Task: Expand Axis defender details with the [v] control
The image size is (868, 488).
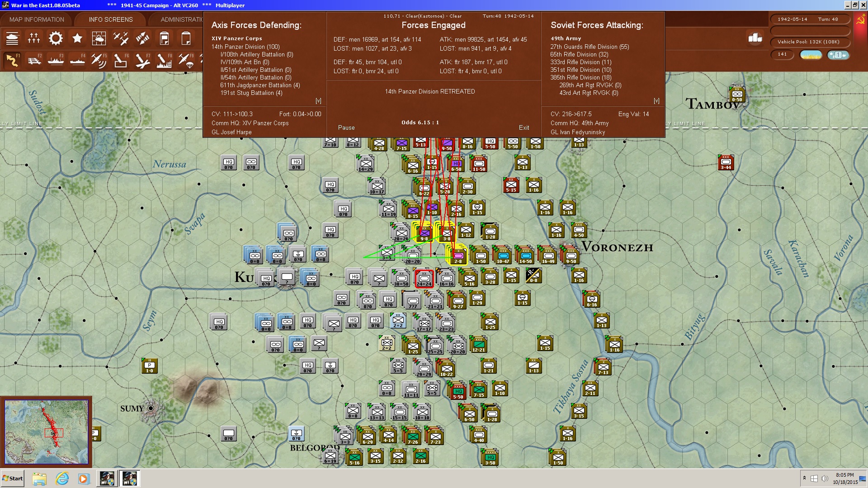Action: click(317, 101)
